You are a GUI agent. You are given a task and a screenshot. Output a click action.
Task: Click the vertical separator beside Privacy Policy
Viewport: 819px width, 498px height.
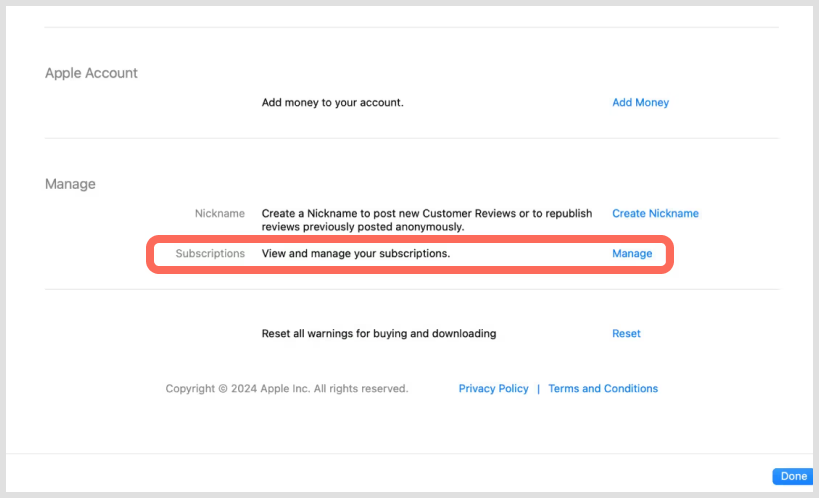(538, 389)
